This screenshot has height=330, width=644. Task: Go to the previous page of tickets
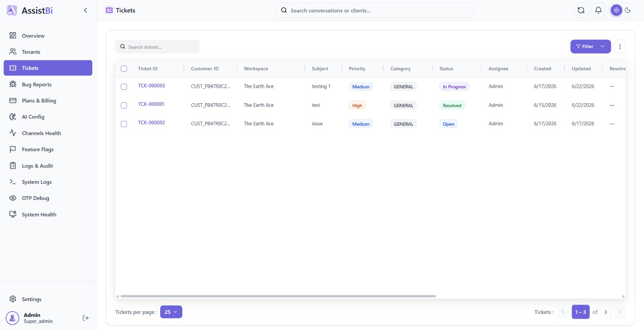563,312
